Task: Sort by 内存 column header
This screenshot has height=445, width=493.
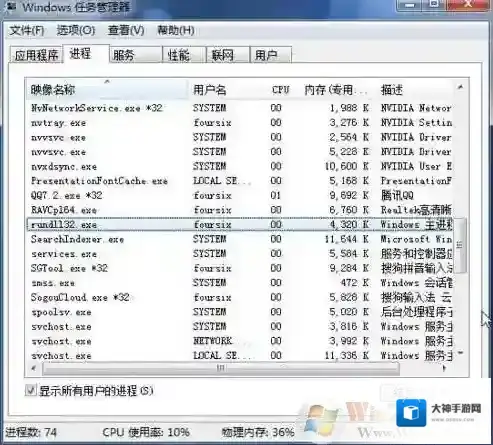Action: (336, 89)
